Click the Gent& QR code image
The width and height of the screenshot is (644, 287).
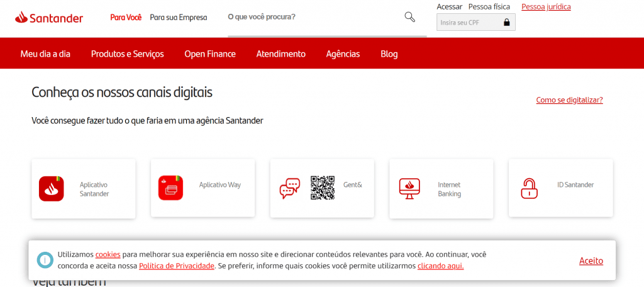click(x=322, y=188)
